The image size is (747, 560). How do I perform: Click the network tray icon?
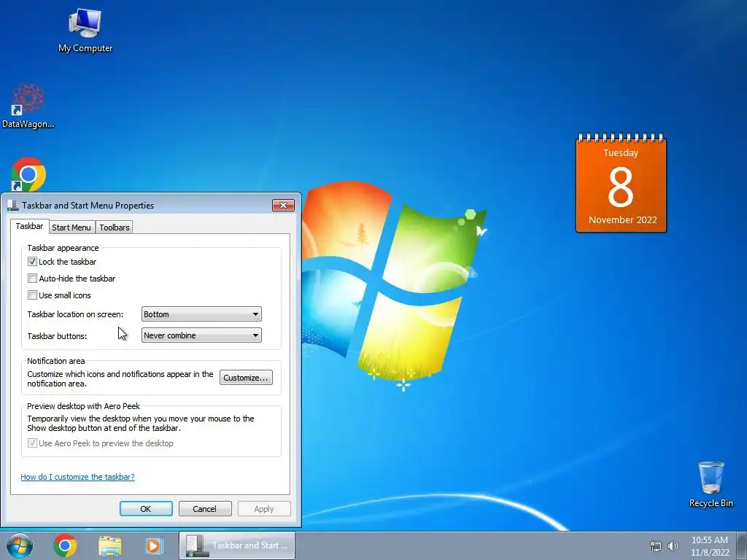click(656, 546)
